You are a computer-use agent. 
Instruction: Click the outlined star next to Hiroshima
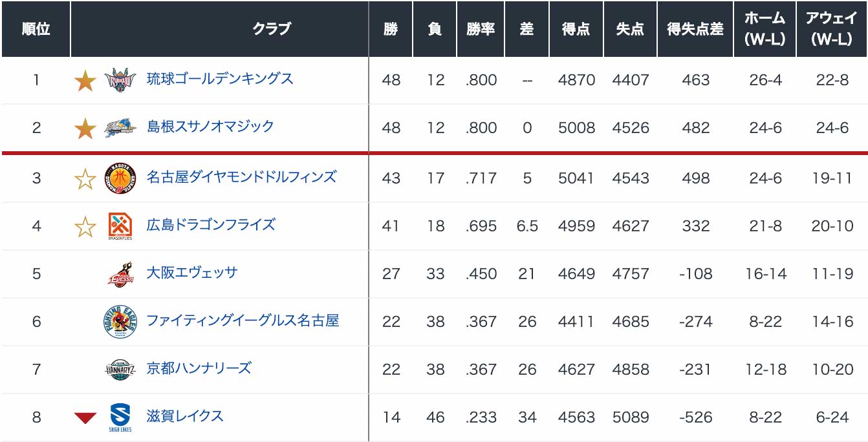[x=85, y=227]
